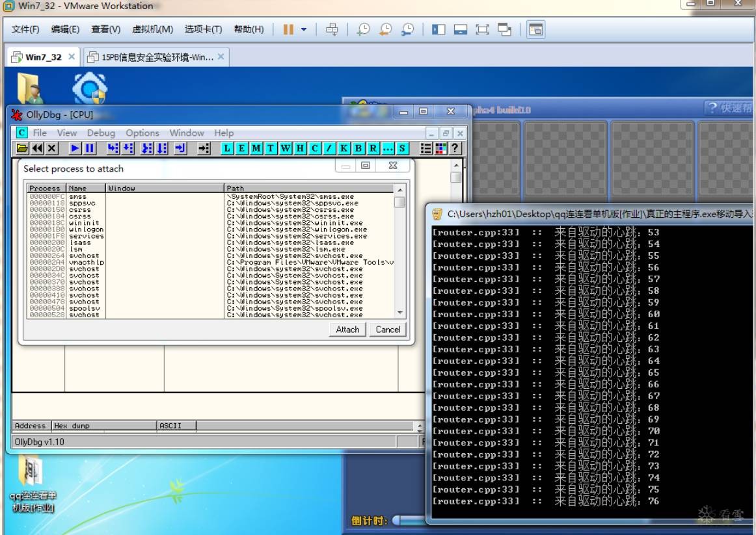Image resolution: width=756 pixels, height=535 pixels.
Task: Sort process list by Process column
Action: (46, 189)
